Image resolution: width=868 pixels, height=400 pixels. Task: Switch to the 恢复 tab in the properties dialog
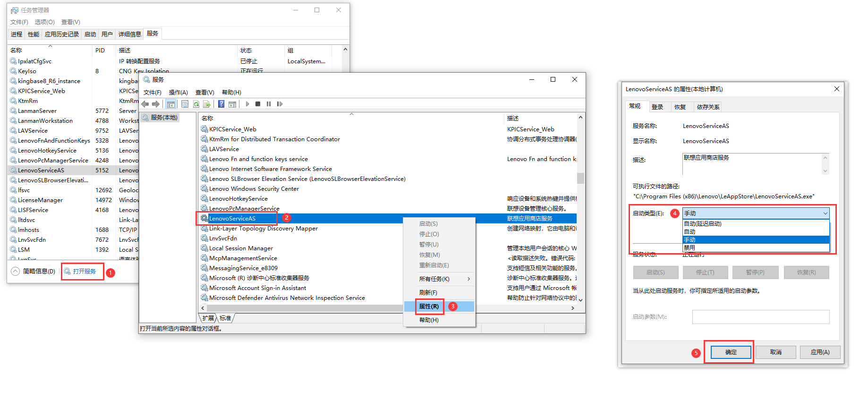click(680, 107)
